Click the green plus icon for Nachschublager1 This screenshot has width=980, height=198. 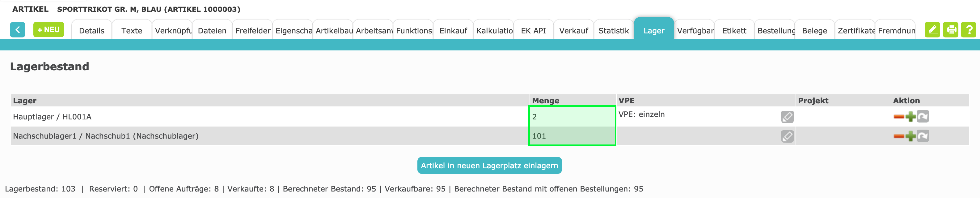(910, 136)
